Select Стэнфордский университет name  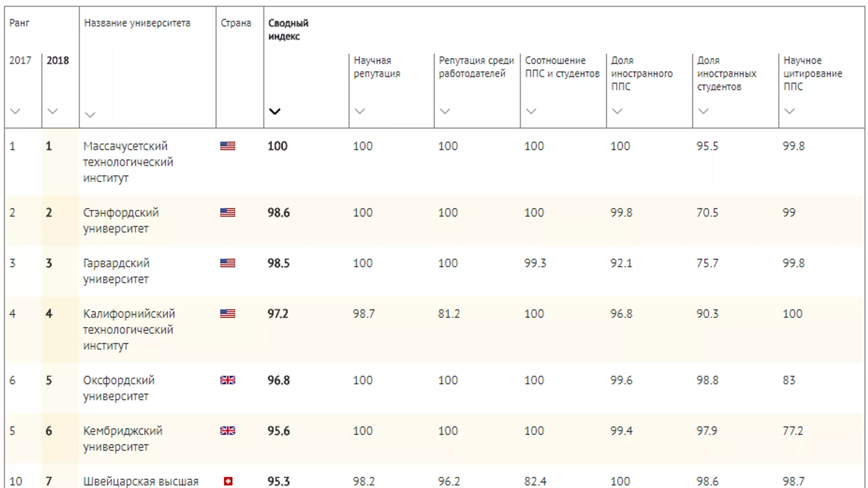click(x=121, y=221)
